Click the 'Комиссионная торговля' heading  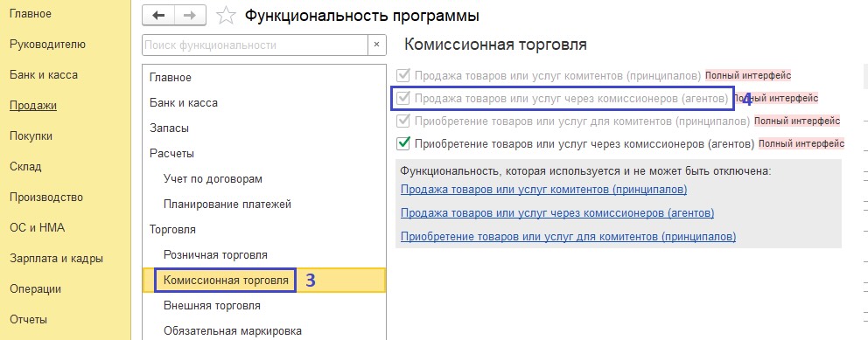click(x=495, y=45)
